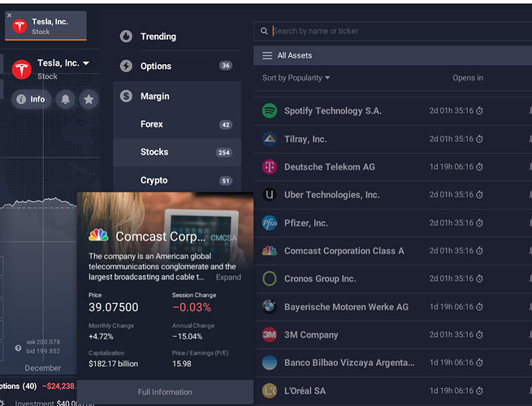Click the Cronos Group circle icon

pos(270,279)
